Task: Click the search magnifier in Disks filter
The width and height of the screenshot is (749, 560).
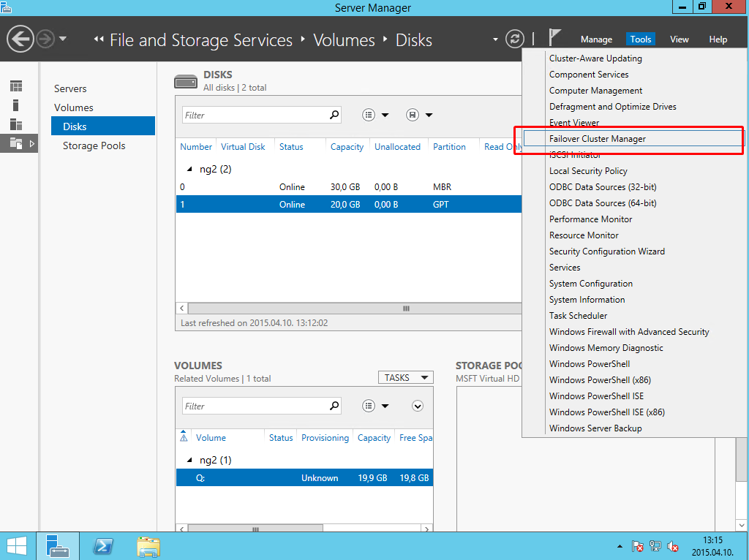Action: coord(334,115)
